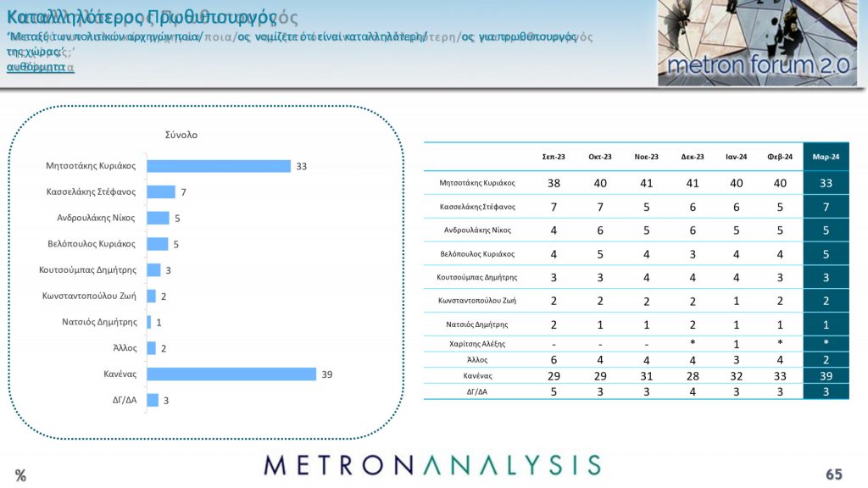Viewport: 868px width, 488px height.
Task: Click Μαρ-24 value 33 for Μητσοτάκης
Action: pos(826,182)
